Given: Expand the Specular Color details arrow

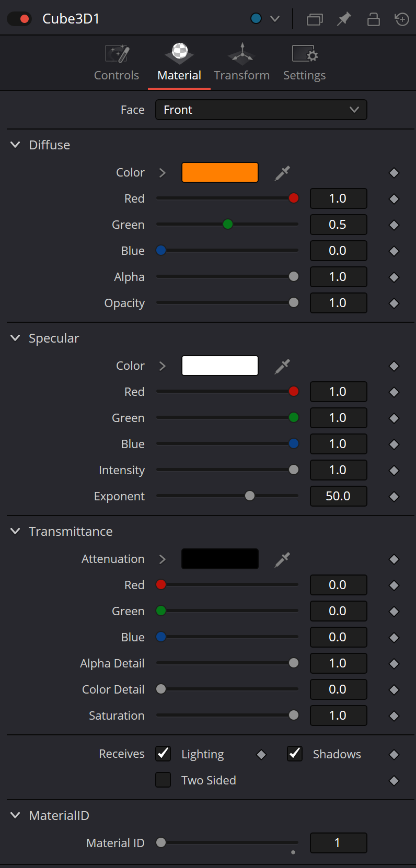Looking at the screenshot, I should pos(163,366).
